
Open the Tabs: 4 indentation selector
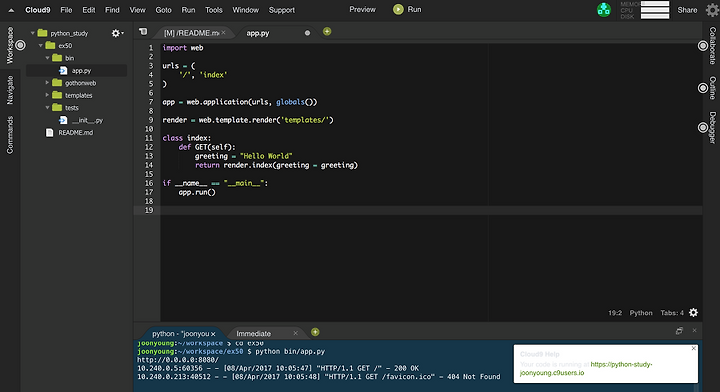pyautogui.click(x=672, y=313)
